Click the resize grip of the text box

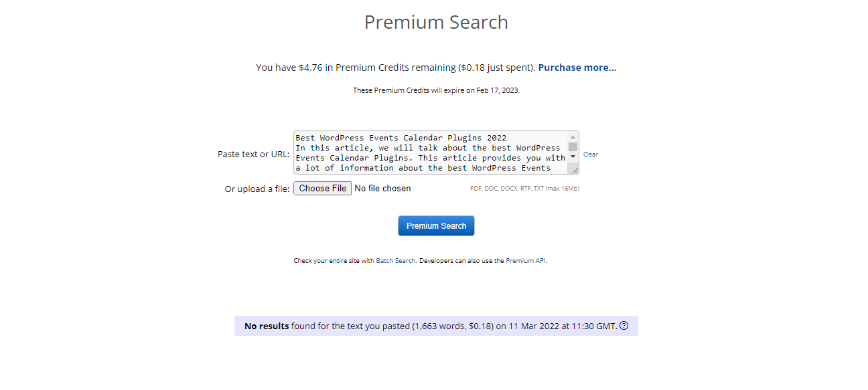tap(575, 171)
